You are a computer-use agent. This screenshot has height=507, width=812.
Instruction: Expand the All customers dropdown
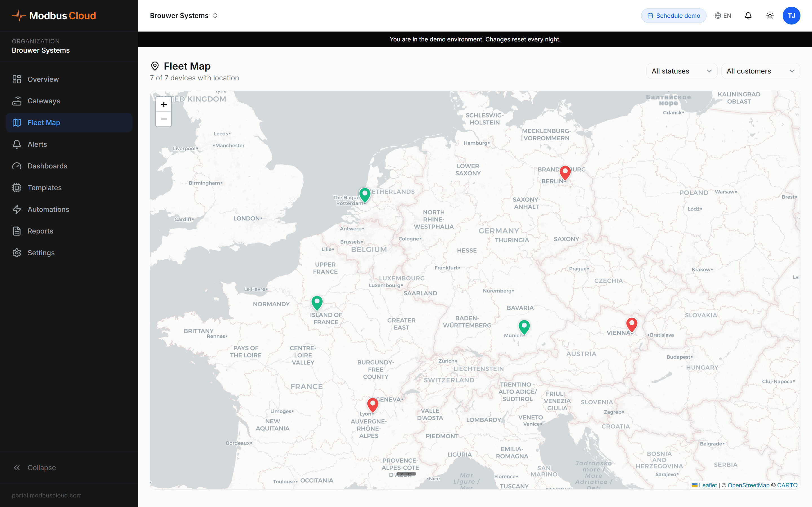pyautogui.click(x=761, y=71)
